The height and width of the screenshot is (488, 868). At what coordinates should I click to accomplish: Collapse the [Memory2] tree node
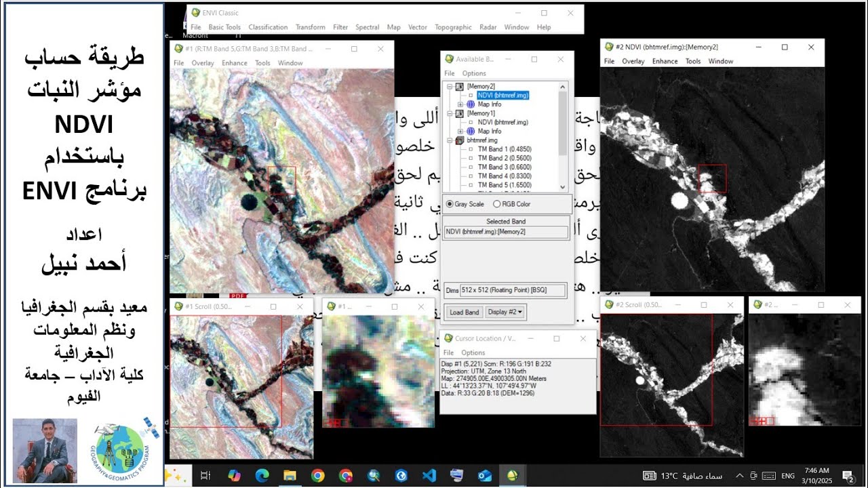(450, 86)
